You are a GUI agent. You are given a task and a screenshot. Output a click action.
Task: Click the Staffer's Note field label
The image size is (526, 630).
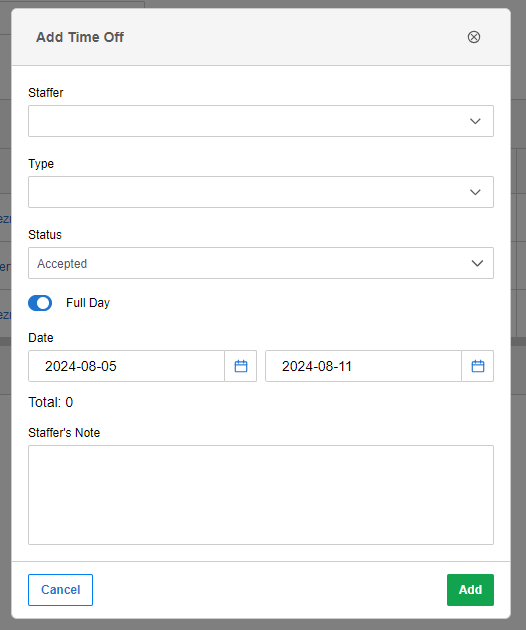[x=64, y=433]
